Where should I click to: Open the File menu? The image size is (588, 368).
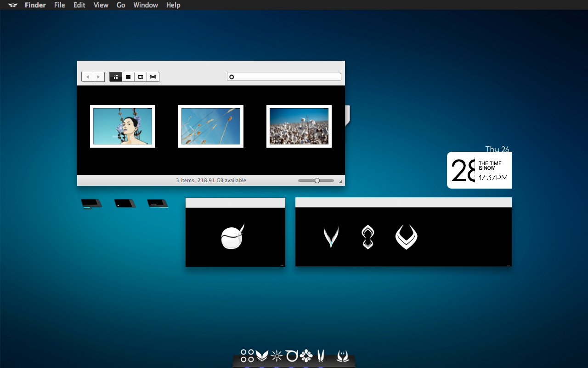coord(60,5)
